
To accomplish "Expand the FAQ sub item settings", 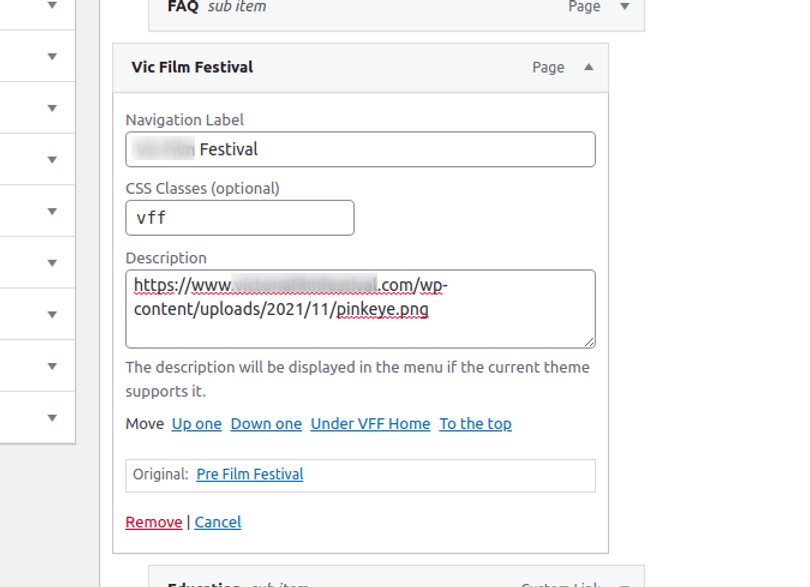I will pos(623,7).
